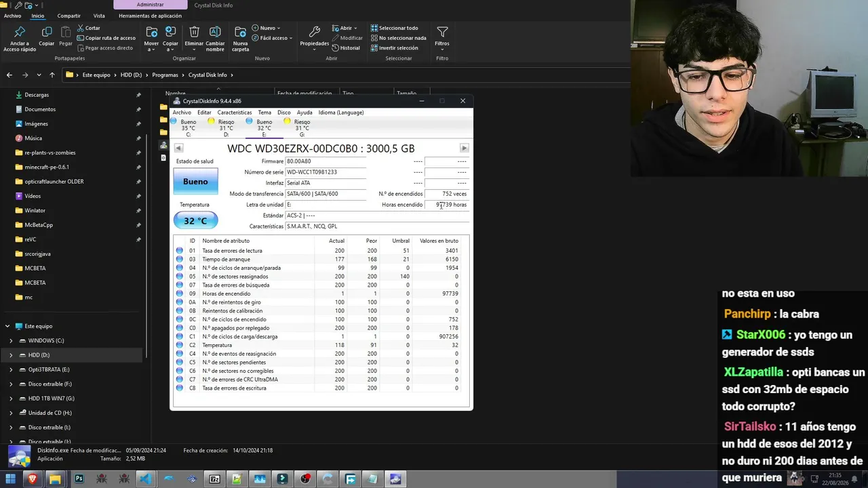Screen dimensions: 868x488
Task: Click the Número de serie field
Action: point(326,172)
